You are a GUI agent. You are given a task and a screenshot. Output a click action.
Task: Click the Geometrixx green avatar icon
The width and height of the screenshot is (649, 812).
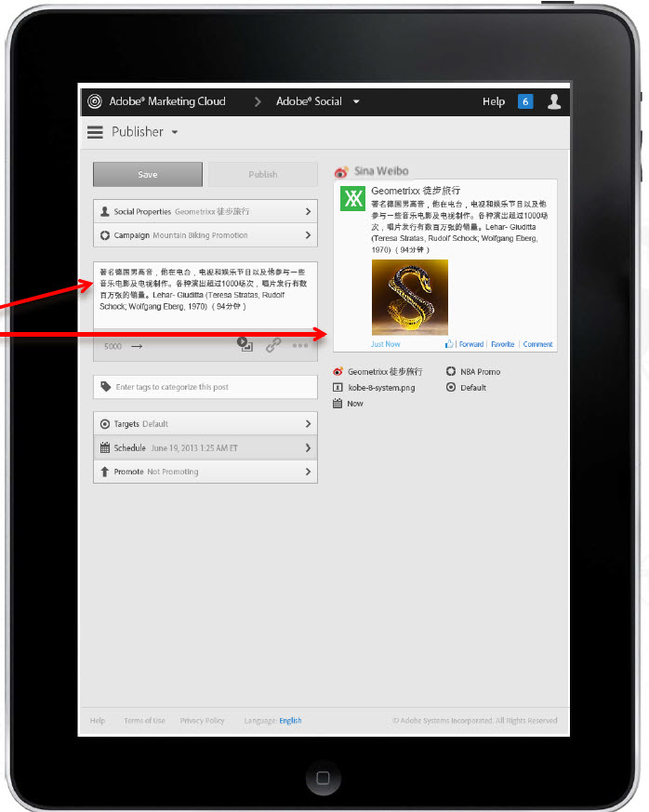tap(353, 198)
